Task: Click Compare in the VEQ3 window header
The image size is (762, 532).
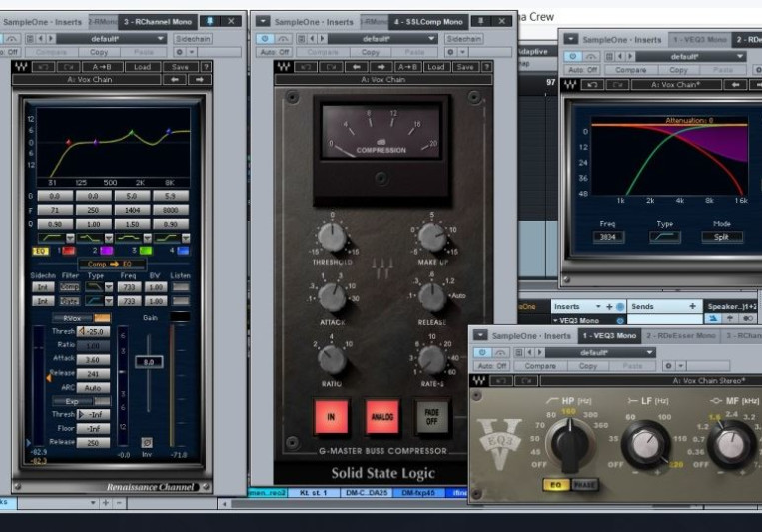Action: coord(540,366)
